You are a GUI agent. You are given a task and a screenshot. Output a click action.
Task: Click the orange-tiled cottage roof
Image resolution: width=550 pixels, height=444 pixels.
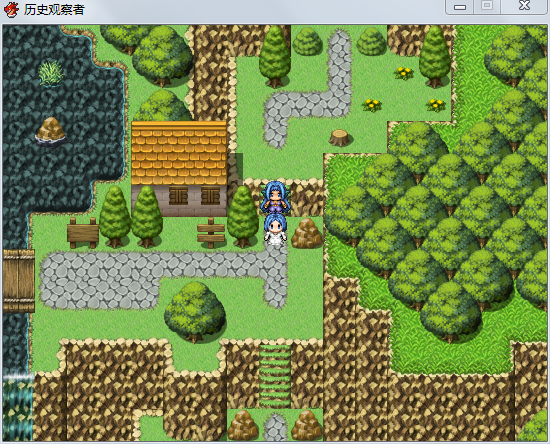[x=179, y=153]
